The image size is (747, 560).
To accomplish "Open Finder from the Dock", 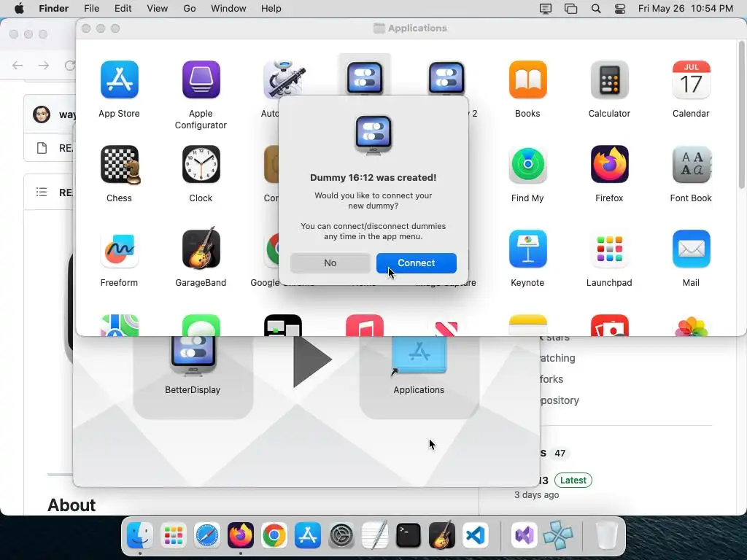I will [139, 536].
